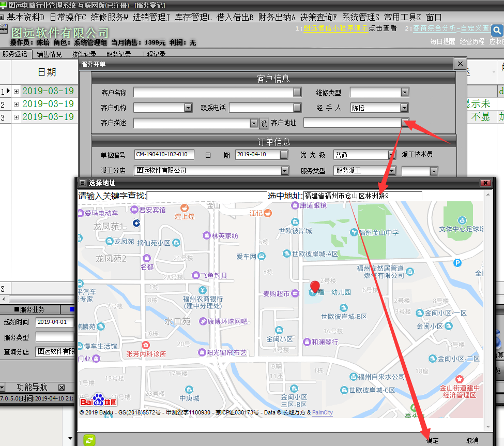Select the 名都 marker on map
The height and width of the screenshot is (446, 504).
tap(147, 258)
